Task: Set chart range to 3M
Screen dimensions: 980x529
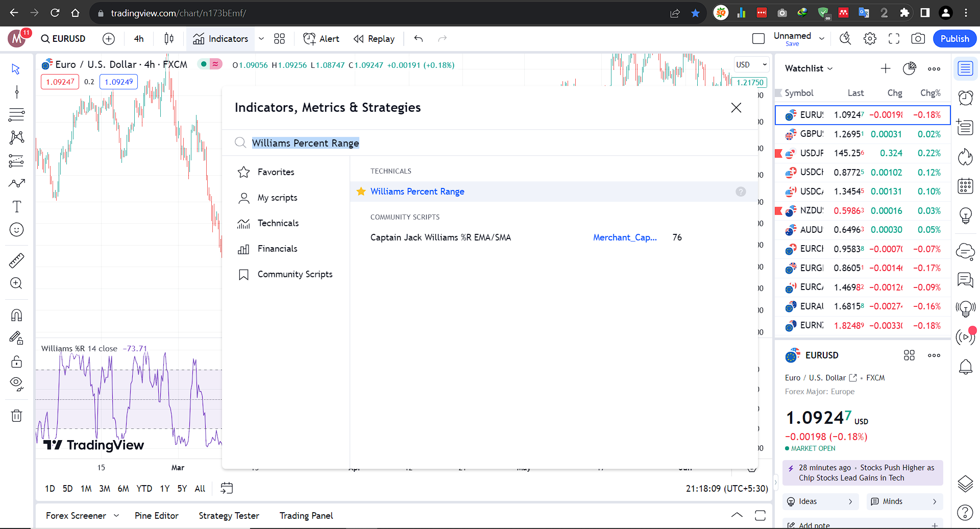Action: click(x=105, y=489)
